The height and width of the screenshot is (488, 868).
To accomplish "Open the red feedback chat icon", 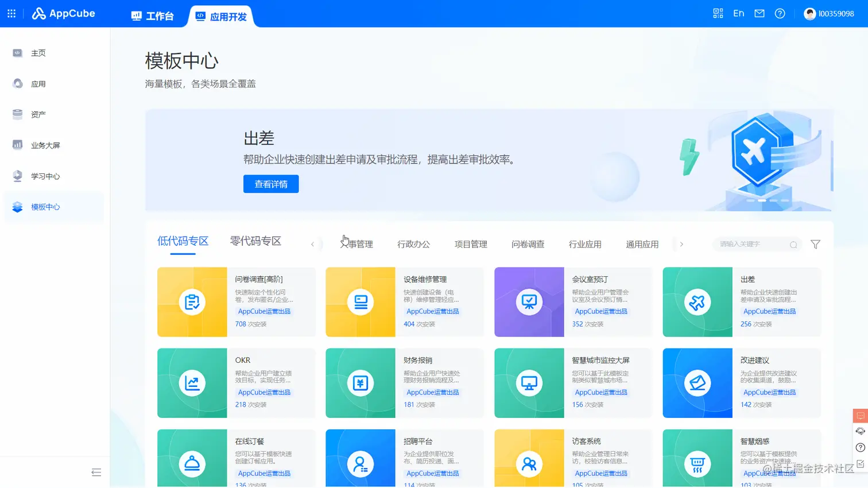I will pyautogui.click(x=860, y=416).
